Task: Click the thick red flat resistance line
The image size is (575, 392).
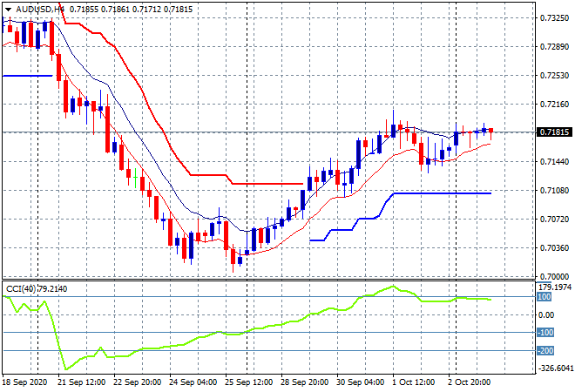Action: pyautogui.click(x=267, y=184)
